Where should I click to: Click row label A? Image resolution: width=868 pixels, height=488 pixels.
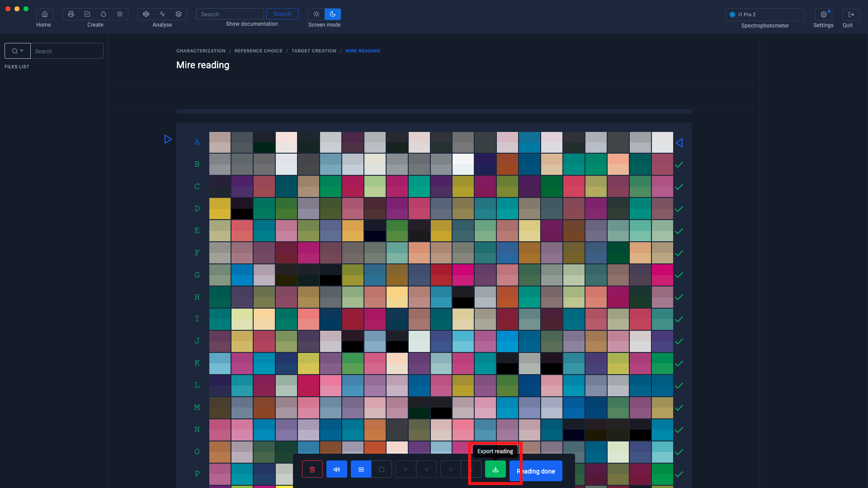click(x=197, y=142)
